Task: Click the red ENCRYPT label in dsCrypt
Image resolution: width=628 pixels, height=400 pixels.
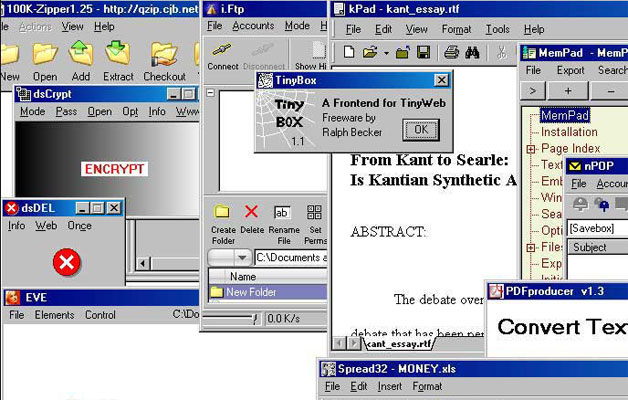Action: click(x=113, y=169)
